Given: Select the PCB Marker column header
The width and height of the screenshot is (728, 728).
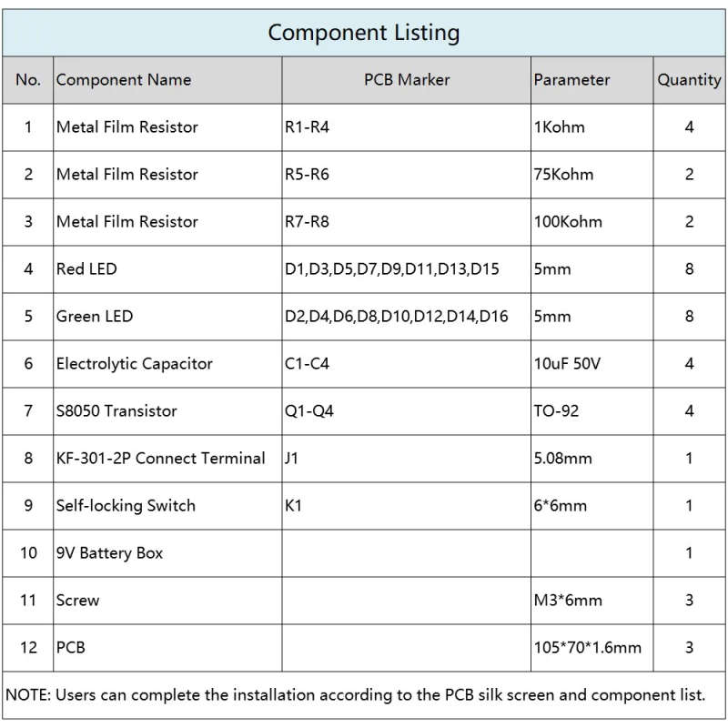Looking at the screenshot, I should point(406,80).
